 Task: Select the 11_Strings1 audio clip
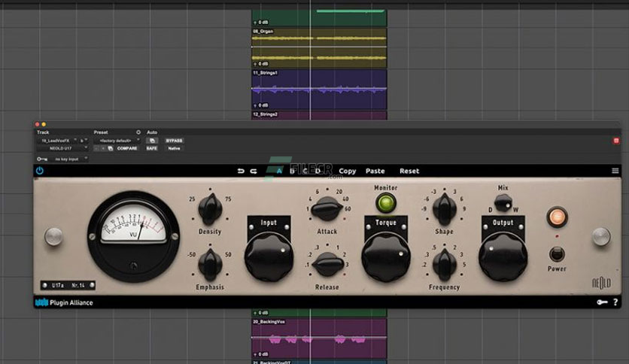[319, 89]
